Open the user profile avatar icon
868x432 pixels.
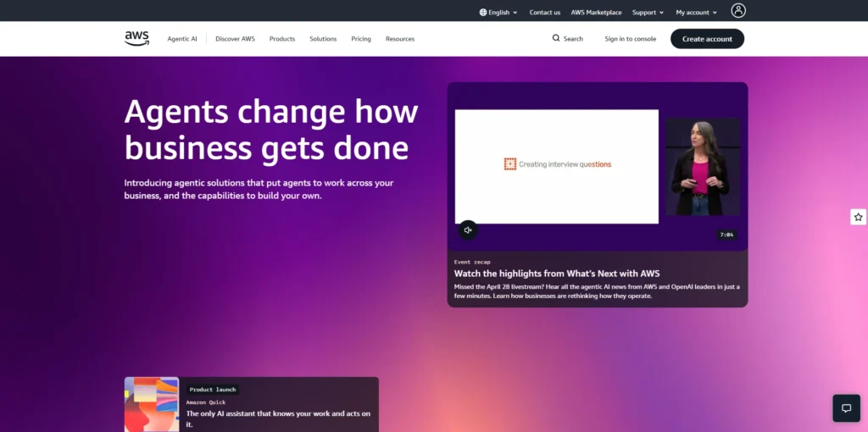point(738,10)
